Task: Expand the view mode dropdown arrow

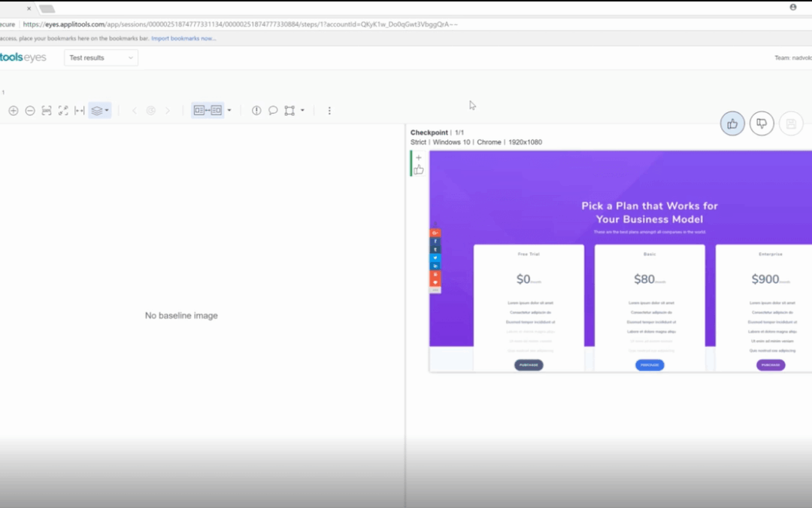Action: (229, 111)
